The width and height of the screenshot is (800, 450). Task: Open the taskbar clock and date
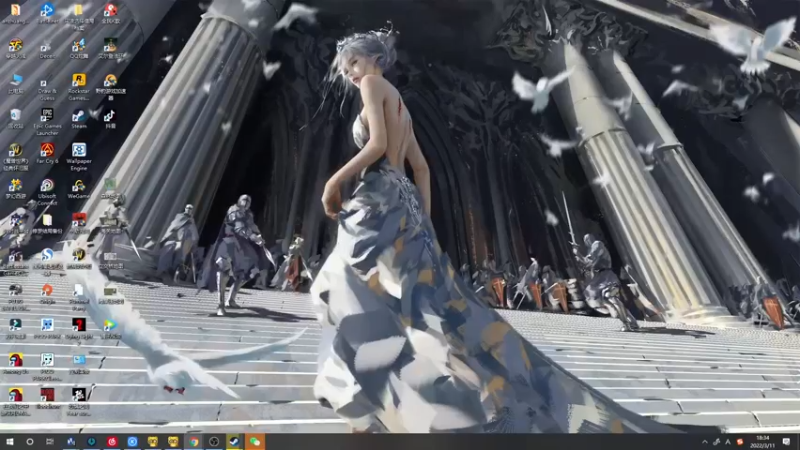(x=763, y=441)
